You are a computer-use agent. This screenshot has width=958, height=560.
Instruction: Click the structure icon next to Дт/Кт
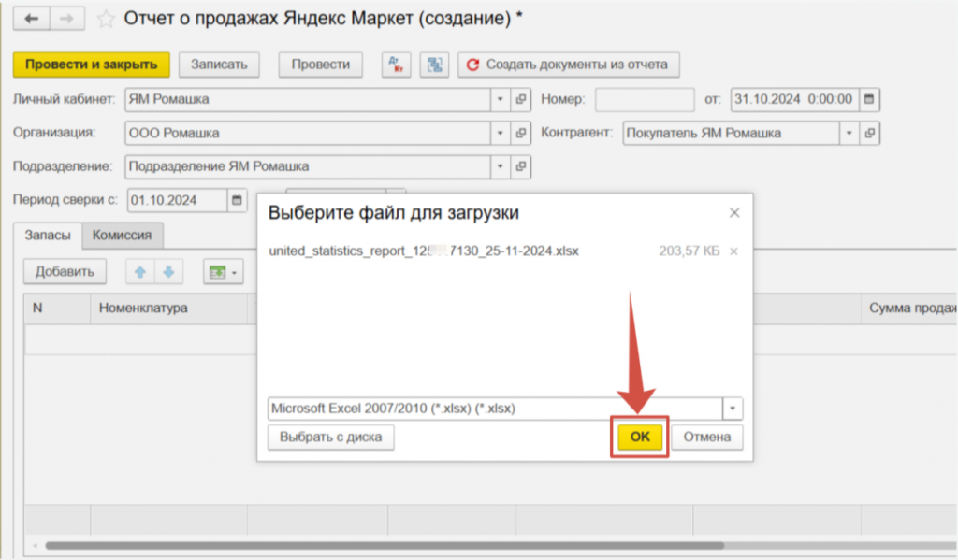tap(434, 65)
